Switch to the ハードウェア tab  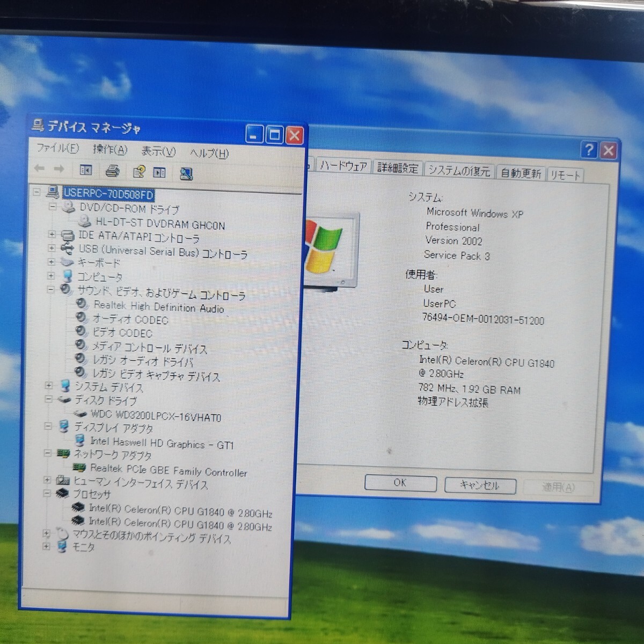click(343, 166)
